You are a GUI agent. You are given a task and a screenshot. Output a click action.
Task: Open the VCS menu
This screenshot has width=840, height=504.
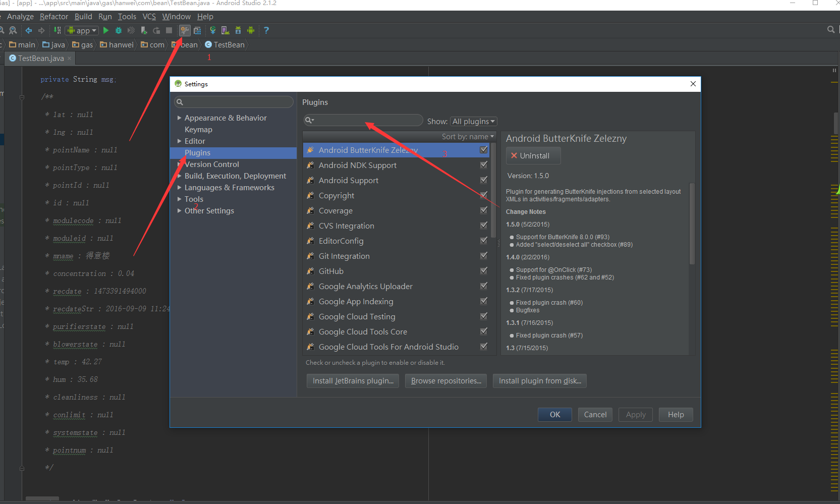click(x=149, y=17)
